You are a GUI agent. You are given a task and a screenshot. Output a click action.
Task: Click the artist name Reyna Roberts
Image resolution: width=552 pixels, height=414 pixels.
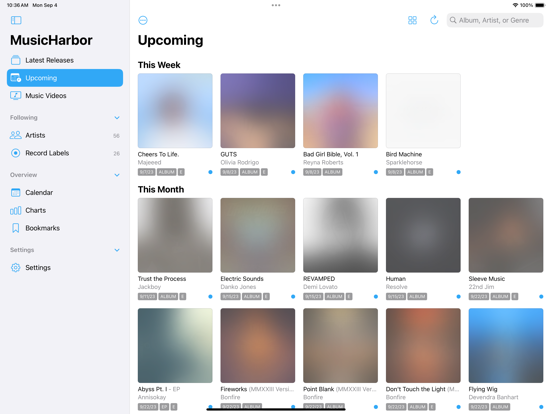323,163
